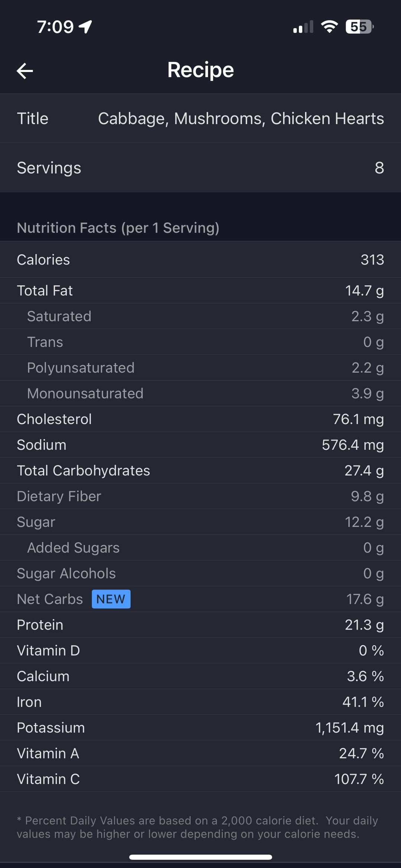Tap the cellular signal bars
Image resolution: width=401 pixels, height=868 pixels.
coord(303,27)
